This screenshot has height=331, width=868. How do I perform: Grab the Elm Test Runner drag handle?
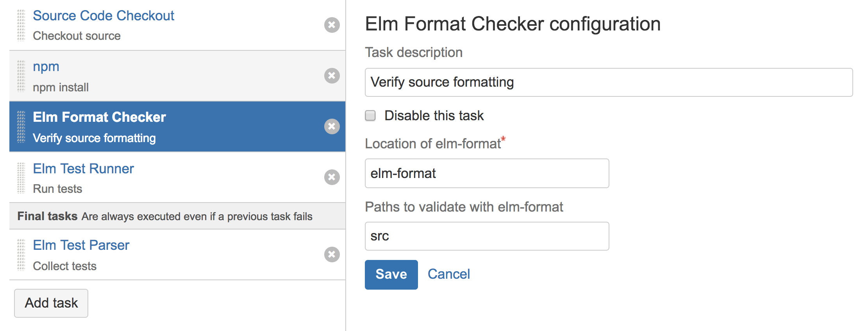click(x=21, y=178)
